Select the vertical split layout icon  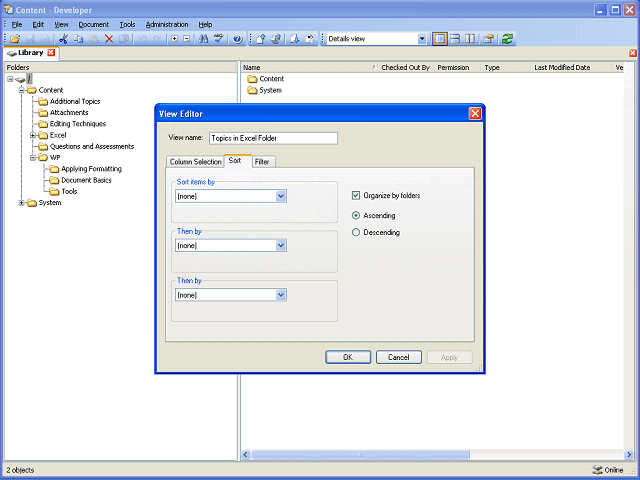click(470, 39)
